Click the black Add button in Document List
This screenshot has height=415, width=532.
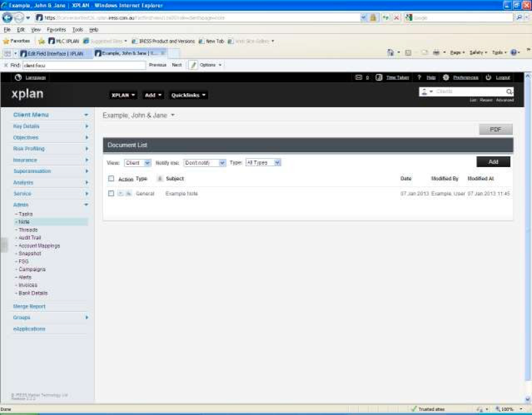point(493,162)
